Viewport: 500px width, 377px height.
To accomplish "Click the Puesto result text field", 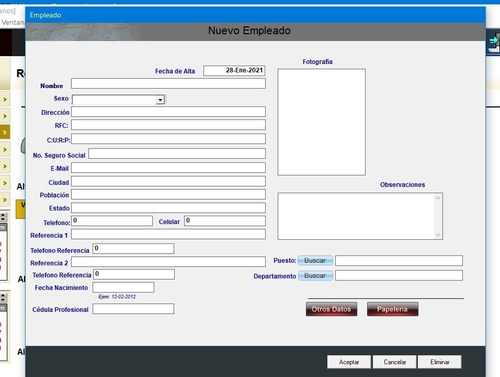I will (x=399, y=261).
